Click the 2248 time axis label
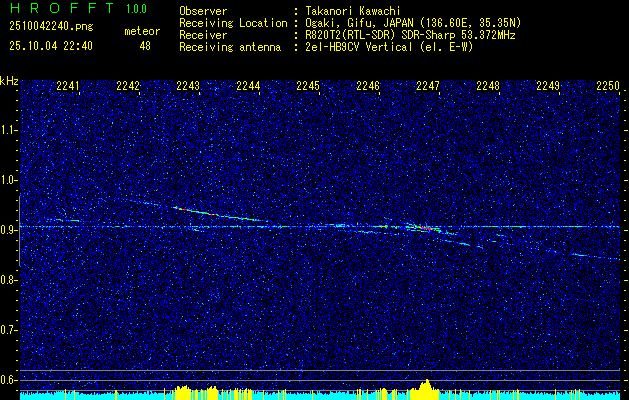 [x=488, y=86]
